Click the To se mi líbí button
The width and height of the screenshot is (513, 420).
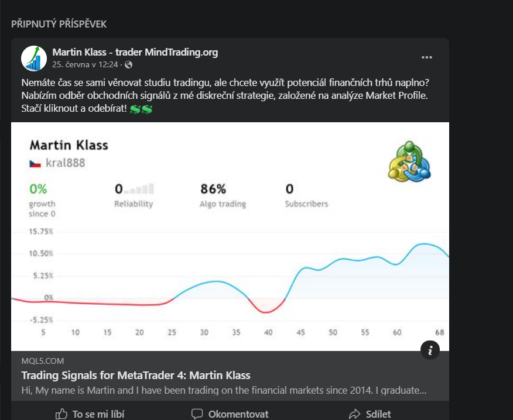(x=90, y=414)
